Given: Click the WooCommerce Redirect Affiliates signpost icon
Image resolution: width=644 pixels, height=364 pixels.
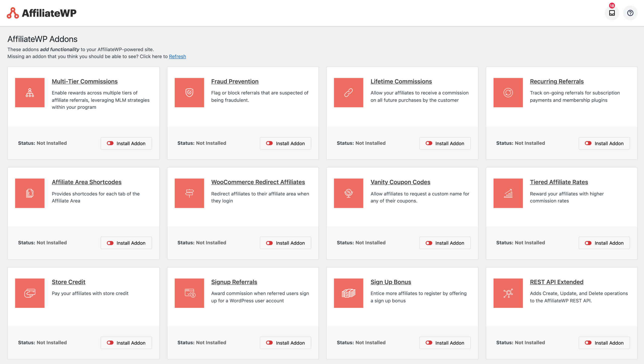Looking at the screenshot, I should click(x=189, y=193).
